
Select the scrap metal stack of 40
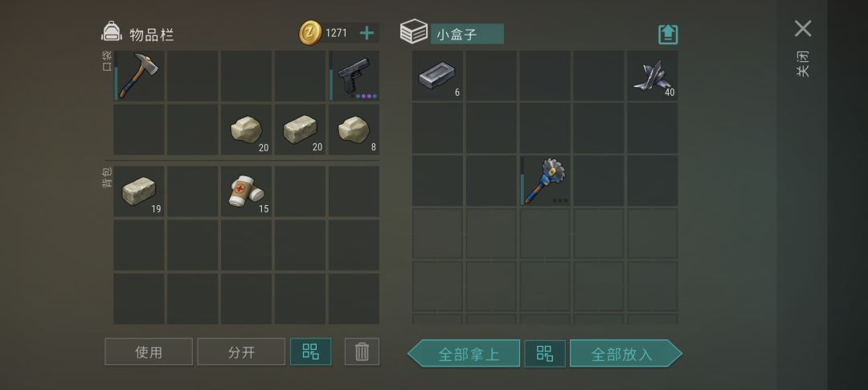(652, 76)
